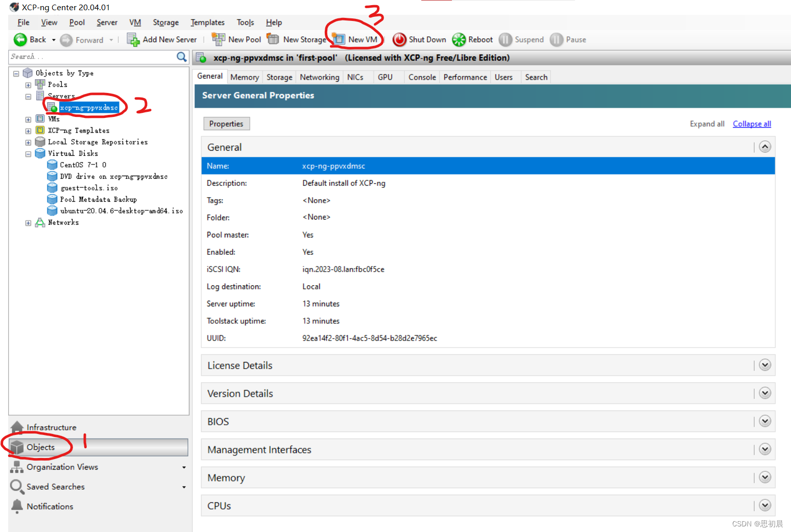
Task: Click the UUID value text
Action: pos(370,338)
